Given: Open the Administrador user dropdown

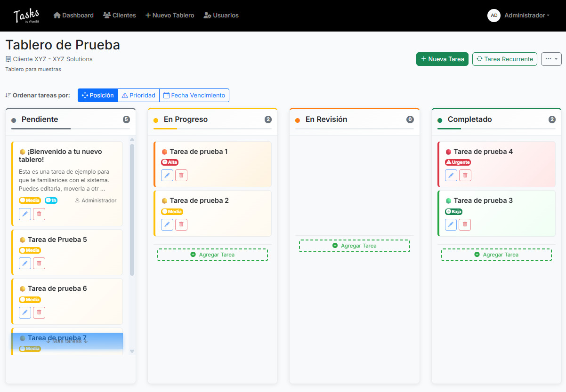Looking at the screenshot, I should click(x=526, y=16).
